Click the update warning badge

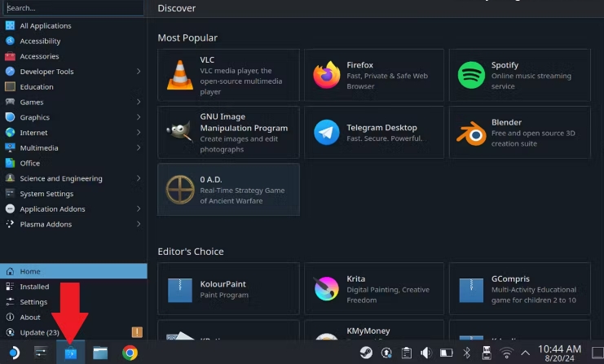(x=137, y=332)
